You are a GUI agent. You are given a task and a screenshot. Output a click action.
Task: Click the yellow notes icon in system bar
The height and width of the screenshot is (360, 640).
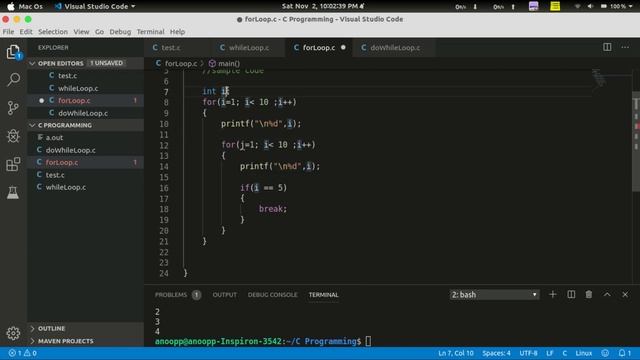click(555, 6)
